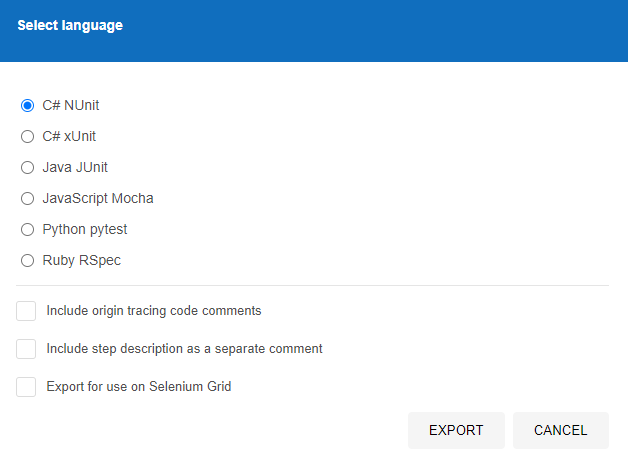
Task: Click the "C# xUnit" label text
Action: [x=69, y=136]
